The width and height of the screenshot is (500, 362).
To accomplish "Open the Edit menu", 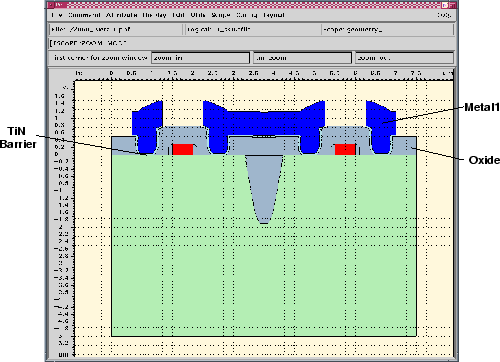I will (x=178, y=15).
